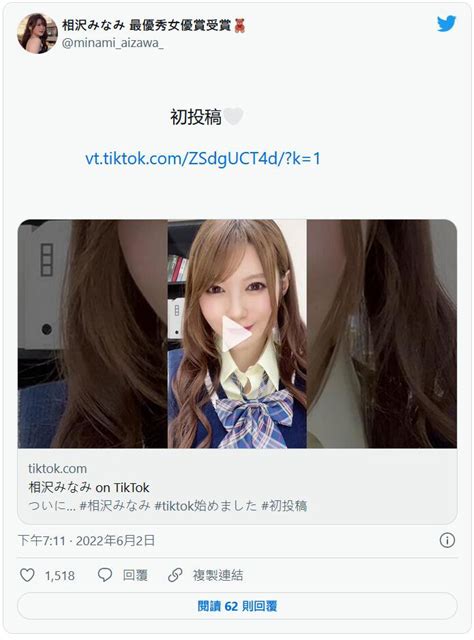This screenshot has height=640, width=474.
Task: Open the tiktok.com card domain text
Action: 58,469
